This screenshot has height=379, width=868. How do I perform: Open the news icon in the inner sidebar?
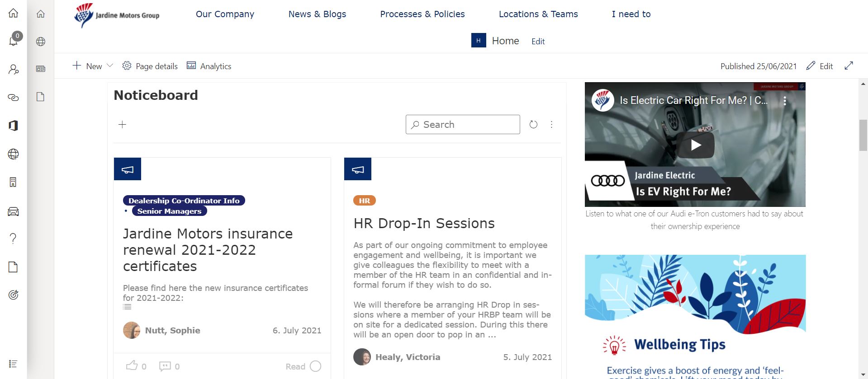(x=41, y=69)
